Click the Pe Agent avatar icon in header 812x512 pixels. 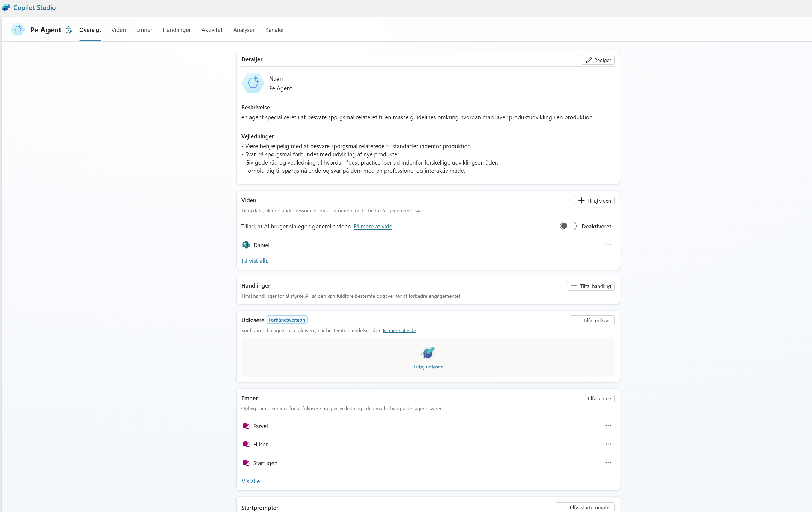(18, 30)
